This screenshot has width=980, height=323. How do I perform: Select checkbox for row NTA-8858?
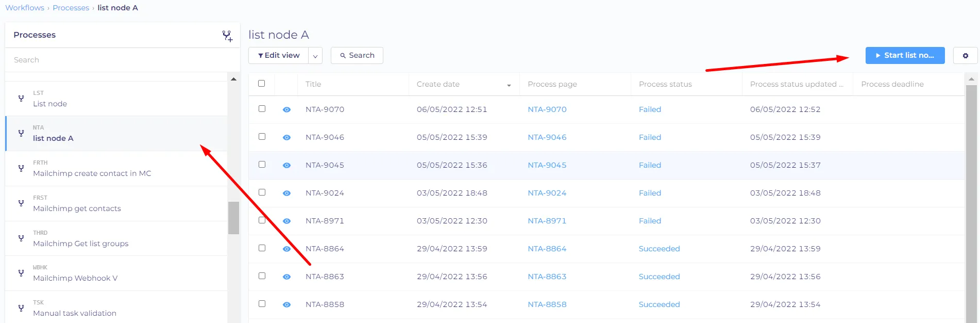pyautogui.click(x=262, y=303)
